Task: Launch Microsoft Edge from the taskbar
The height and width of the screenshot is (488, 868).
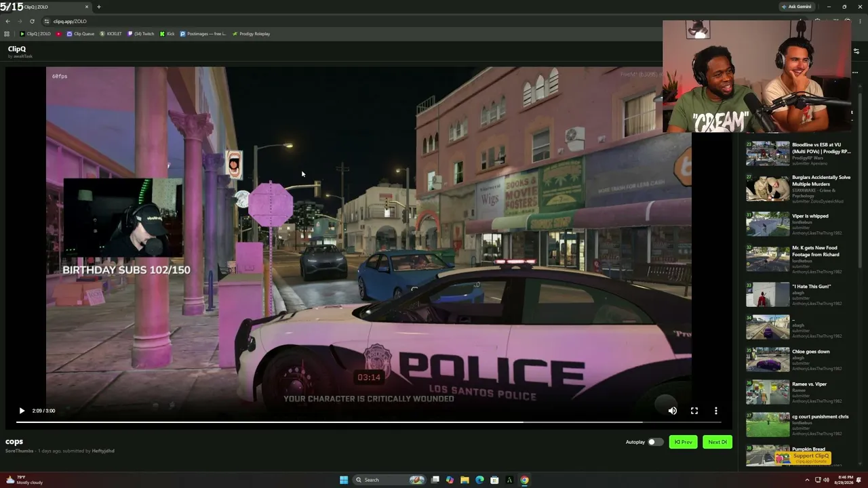Action: click(x=479, y=480)
